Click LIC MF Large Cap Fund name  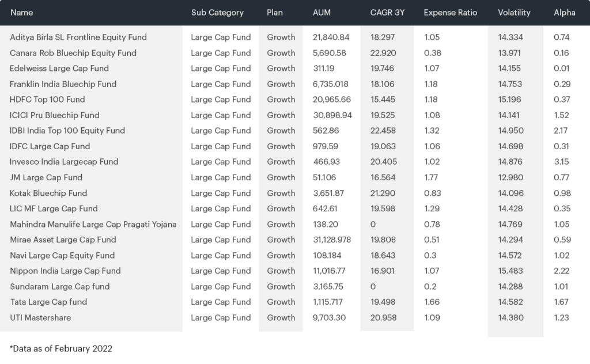coord(54,208)
